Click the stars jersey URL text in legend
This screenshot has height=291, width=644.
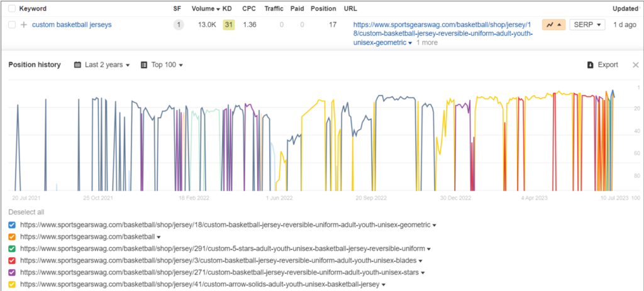[219, 273]
